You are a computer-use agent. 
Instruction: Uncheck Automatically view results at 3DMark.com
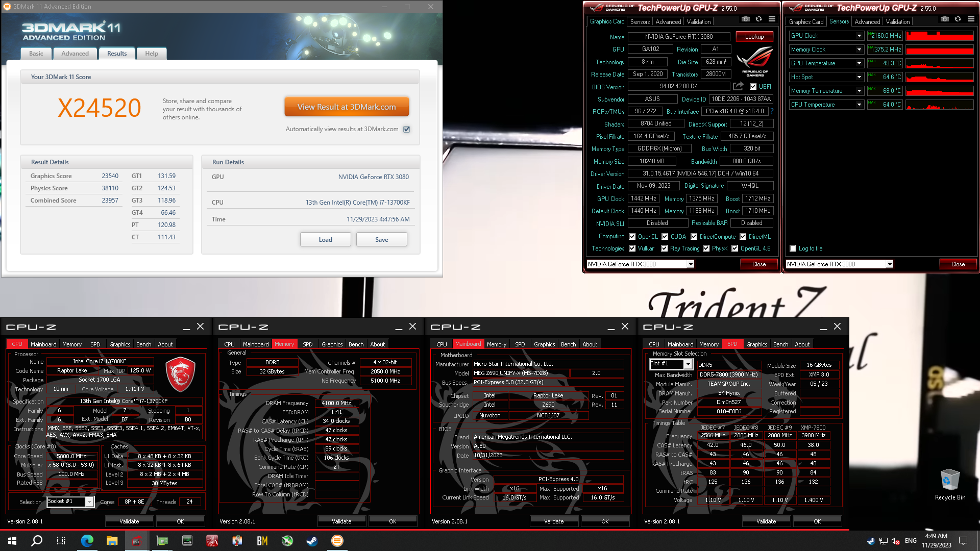point(406,129)
